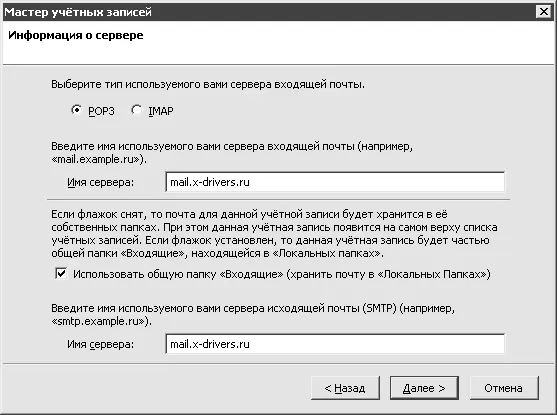This screenshot has height=415, width=557.
Task: Click «Имя сервера:» label above the separator
Action: click(x=101, y=182)
